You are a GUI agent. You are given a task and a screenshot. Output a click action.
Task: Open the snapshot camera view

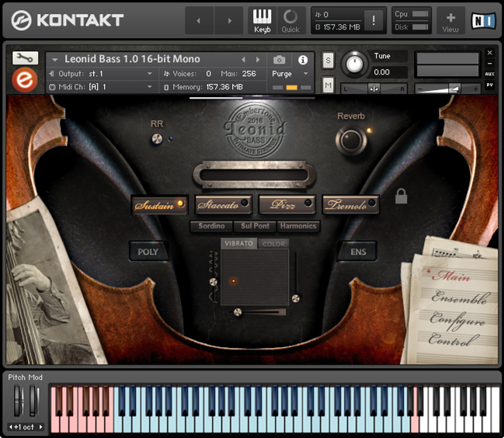(279, 60)
